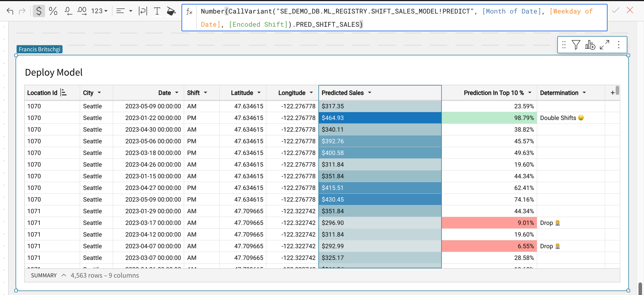Open text style T icon
This screenshot has height=295, width=644.
157,11
